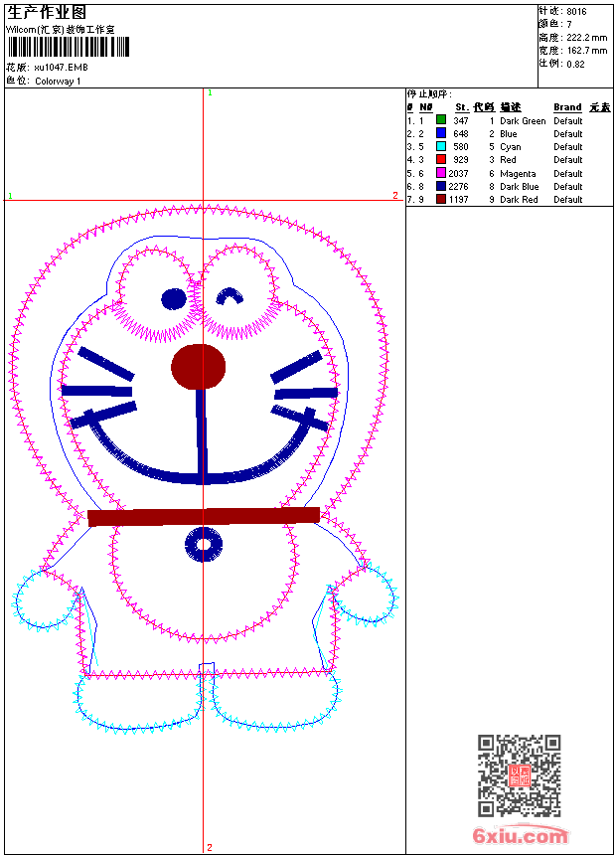The height and width of the screenshot is (855, 616).
Task: Click the stitch count 648
Action: click(461, 133)
